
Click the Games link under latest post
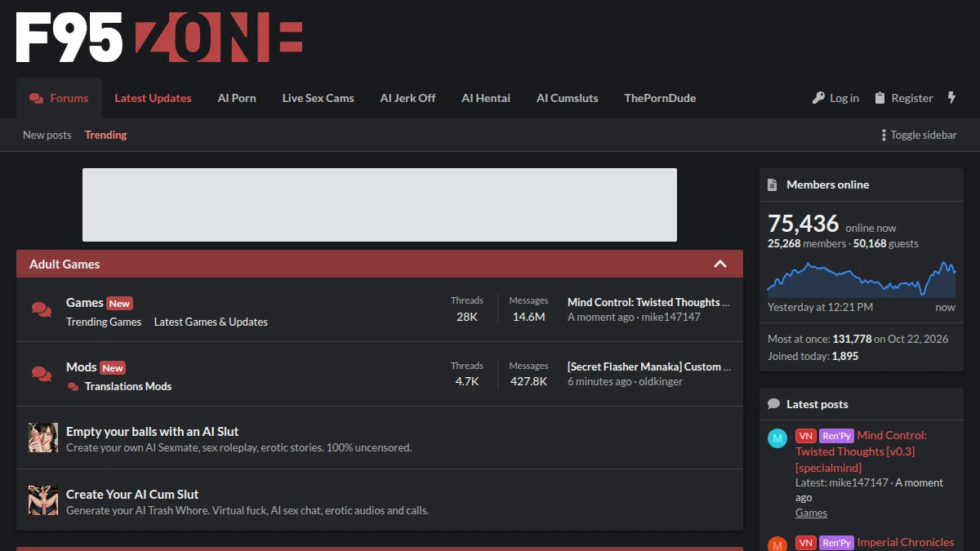[811, 513]
